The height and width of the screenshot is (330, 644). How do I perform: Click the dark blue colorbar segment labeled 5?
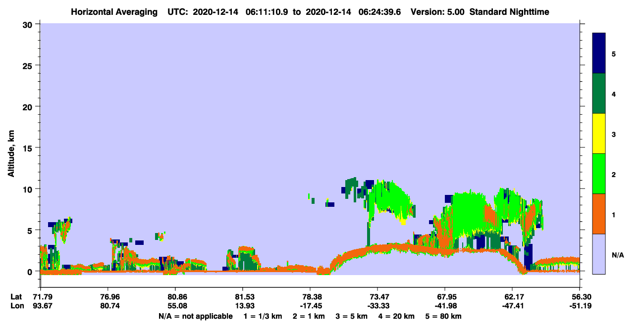click(599, 53)
